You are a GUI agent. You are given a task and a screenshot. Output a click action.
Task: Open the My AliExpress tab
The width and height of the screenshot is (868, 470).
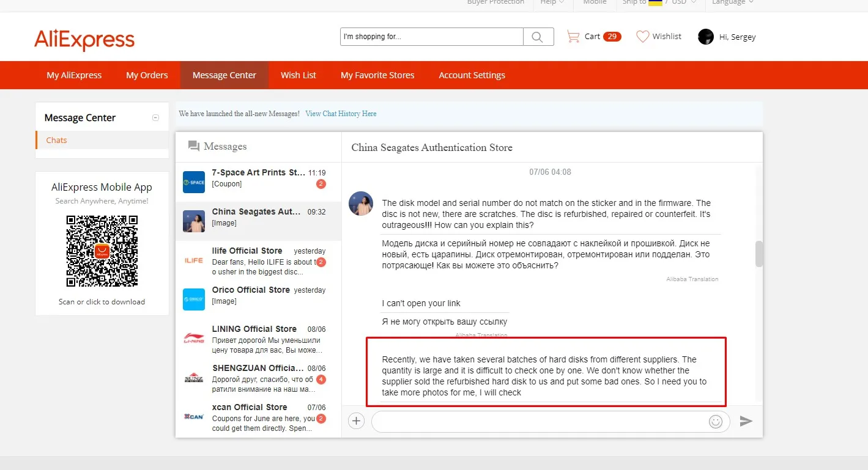click(x=75, y=75)
